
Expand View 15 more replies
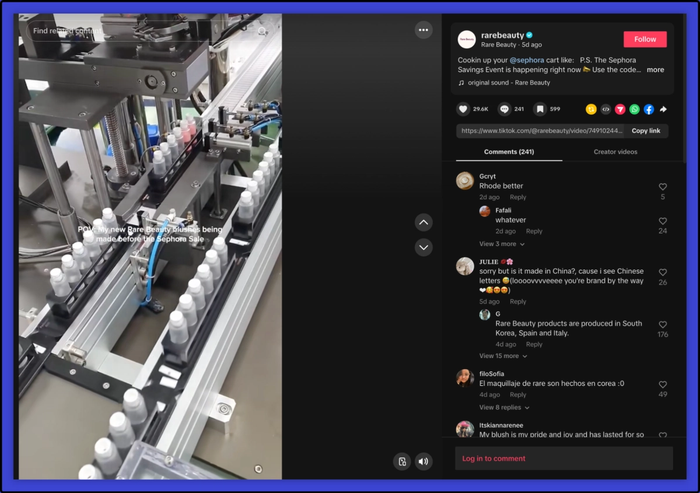[x=503, y=356]
